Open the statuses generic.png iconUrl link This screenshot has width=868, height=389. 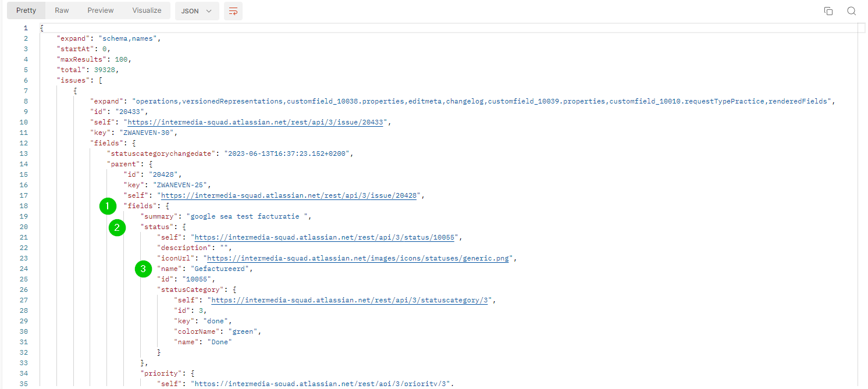click(358, 258)
